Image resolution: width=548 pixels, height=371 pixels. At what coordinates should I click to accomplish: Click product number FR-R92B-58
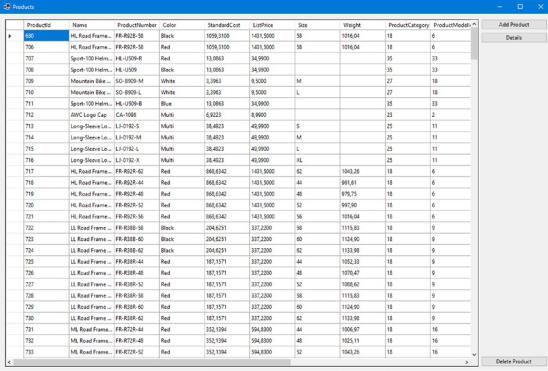(x=137, y=36)
